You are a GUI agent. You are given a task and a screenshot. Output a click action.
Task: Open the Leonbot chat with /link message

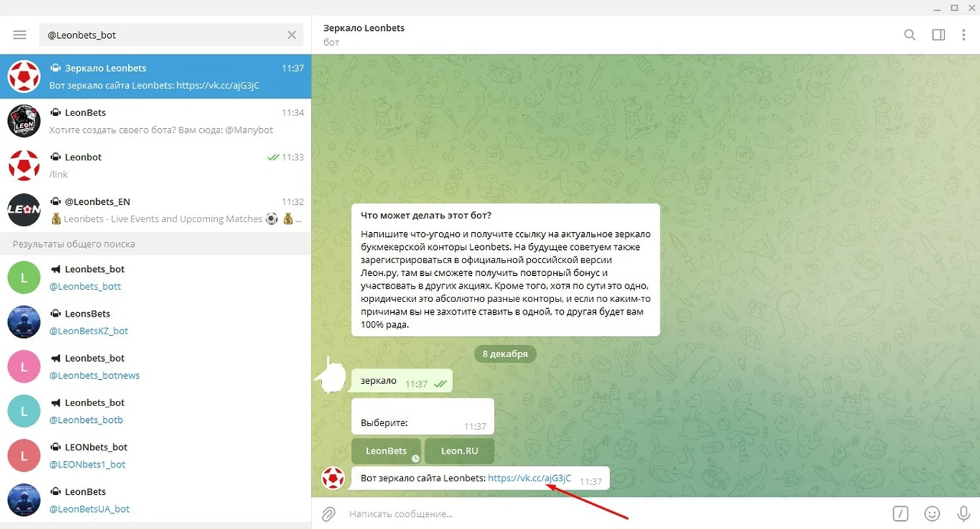pyautogui.click(x=155, y=165)
